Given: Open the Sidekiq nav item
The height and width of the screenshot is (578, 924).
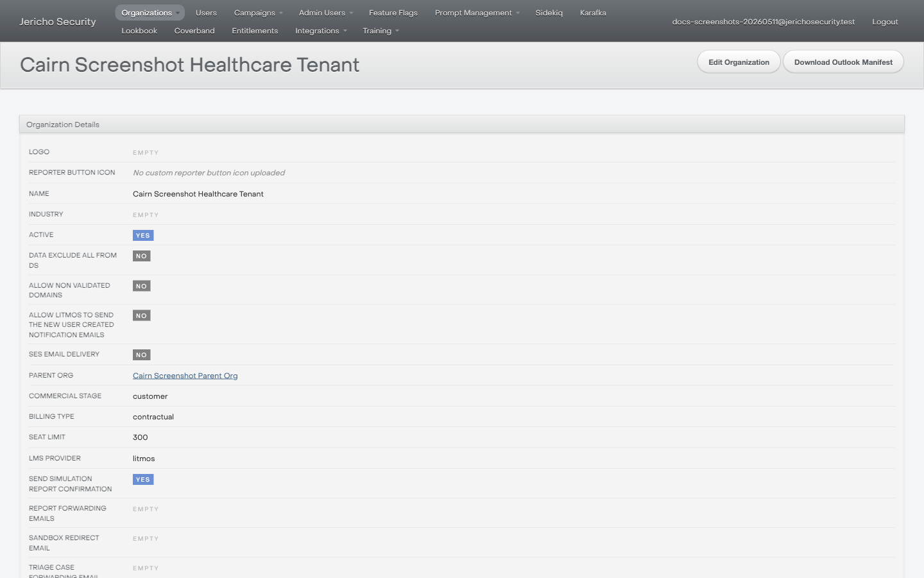Looking at the screenshot, I should click(x=549, y=13).
